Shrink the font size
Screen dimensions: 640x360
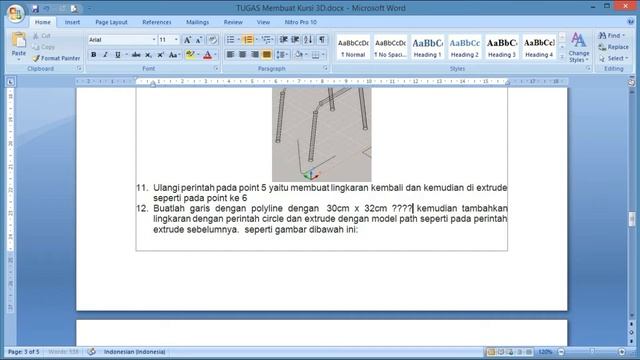point(198,40)
